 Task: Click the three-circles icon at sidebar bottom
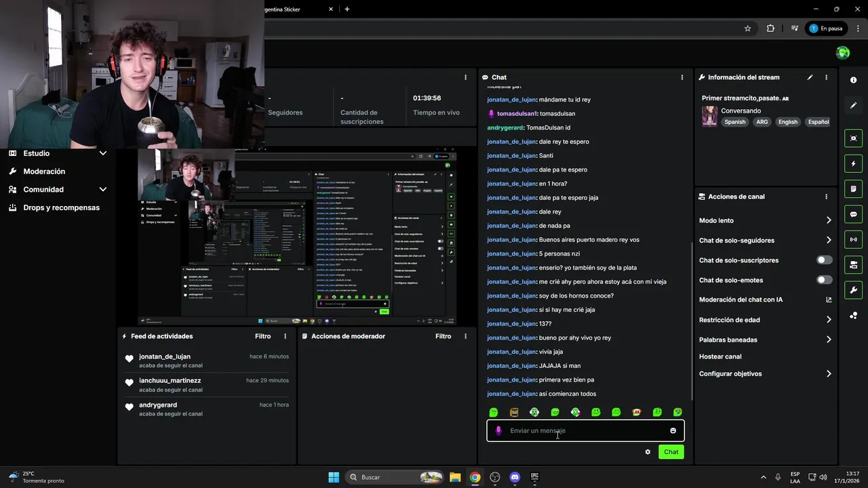pos(853,316)
